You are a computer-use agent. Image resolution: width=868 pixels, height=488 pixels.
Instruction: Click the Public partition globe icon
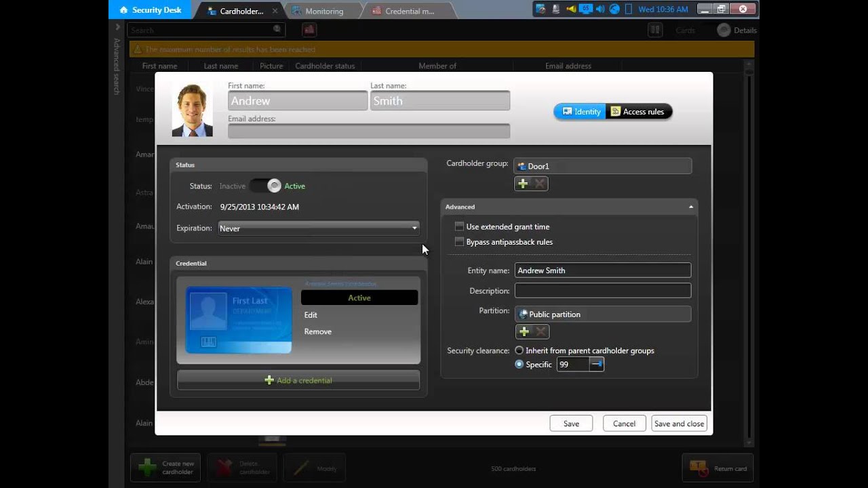click(x=523, y=314)
